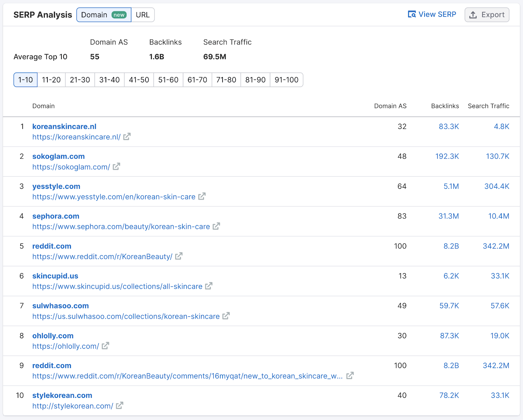Click 87.3K backlinks for ohlolly.com
Screen dimensions: 523x420
tap(449, 336)
